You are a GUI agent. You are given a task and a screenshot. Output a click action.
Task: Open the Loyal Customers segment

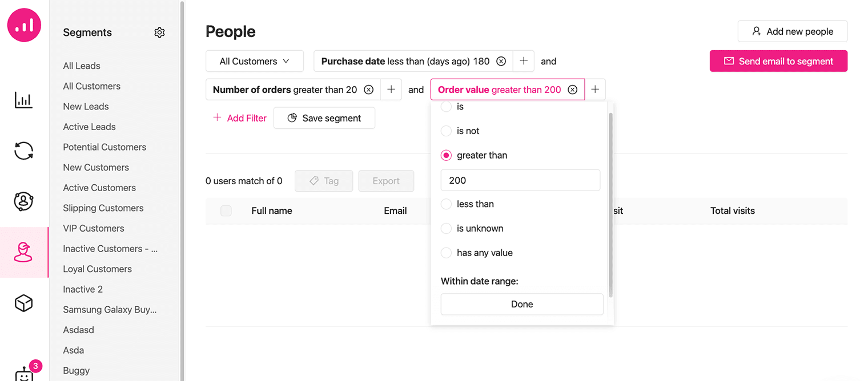pyautogui.click(x=97, y=269)
